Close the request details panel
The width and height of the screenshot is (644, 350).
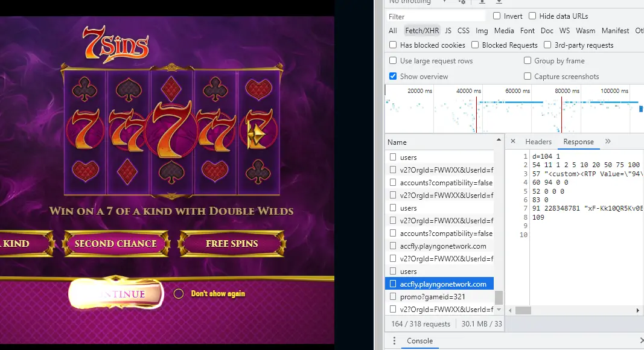click(513, 141)
